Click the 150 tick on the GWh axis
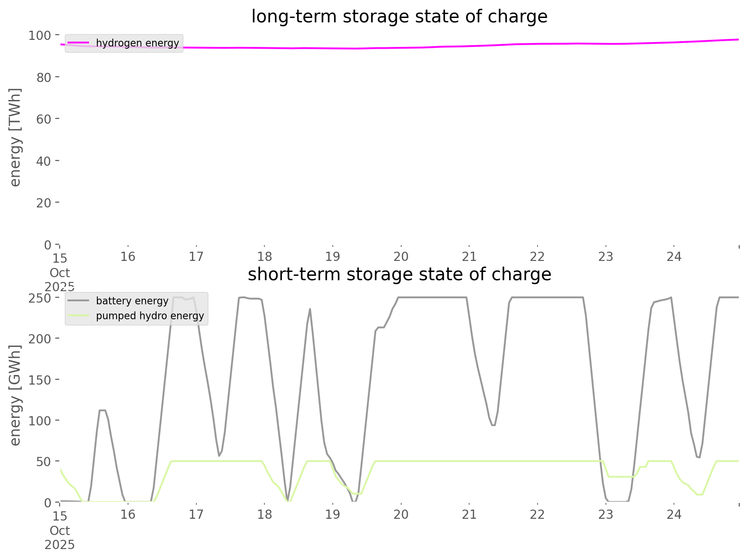The image size is (748, 560). 40,380
